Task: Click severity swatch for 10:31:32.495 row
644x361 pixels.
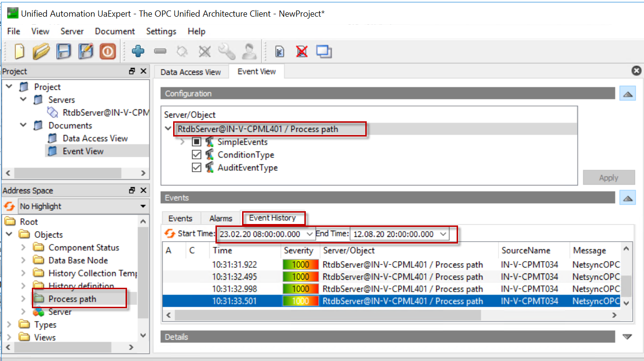Action: 301,277
